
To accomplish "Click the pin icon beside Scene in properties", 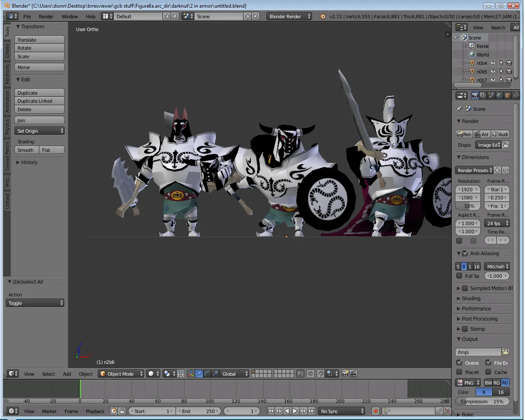I will [459, 109].
